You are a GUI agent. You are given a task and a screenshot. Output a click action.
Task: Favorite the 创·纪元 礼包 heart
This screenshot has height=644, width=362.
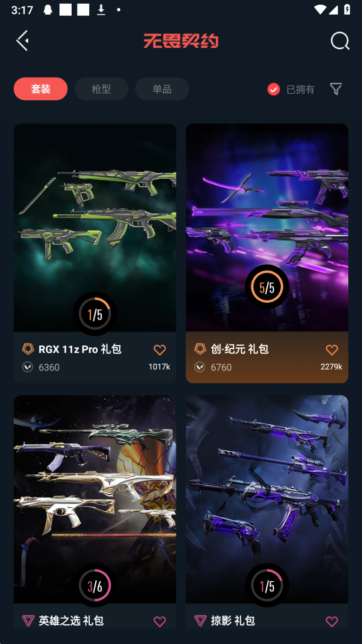(x=332, y=350)
